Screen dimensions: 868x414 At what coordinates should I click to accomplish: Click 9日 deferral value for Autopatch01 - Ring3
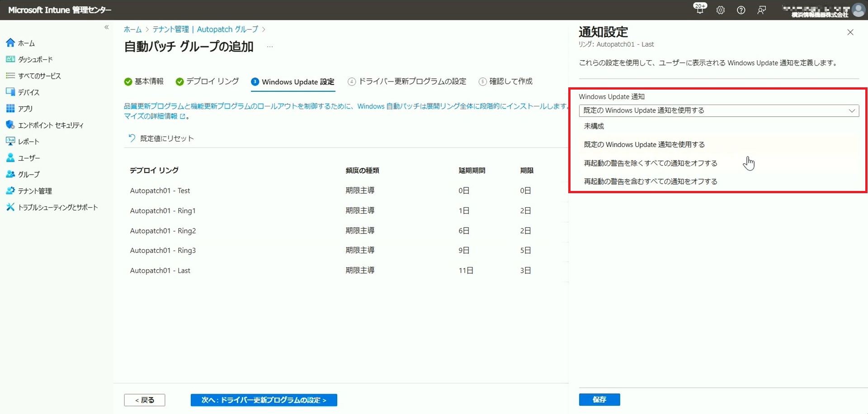[x=464, y=250]
